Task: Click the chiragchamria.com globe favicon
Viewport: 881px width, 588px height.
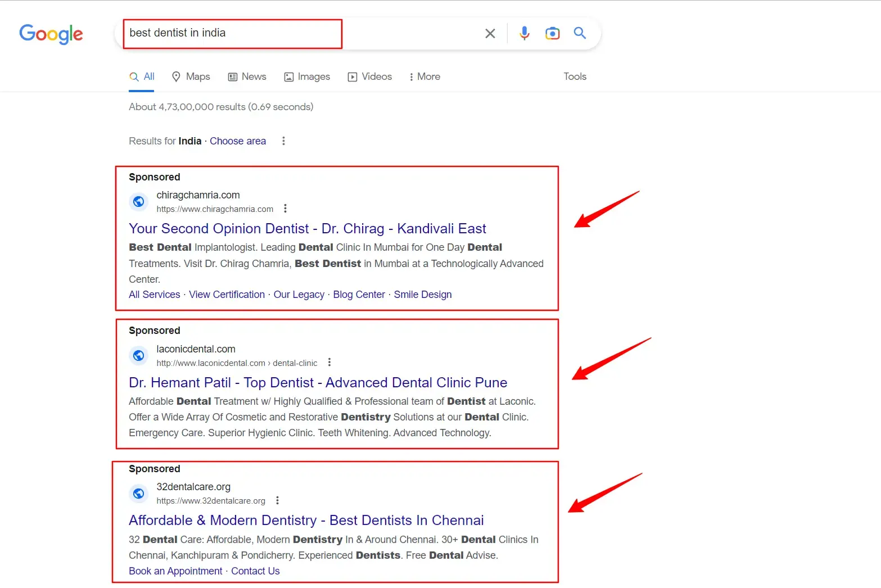Action: point(138,202)
